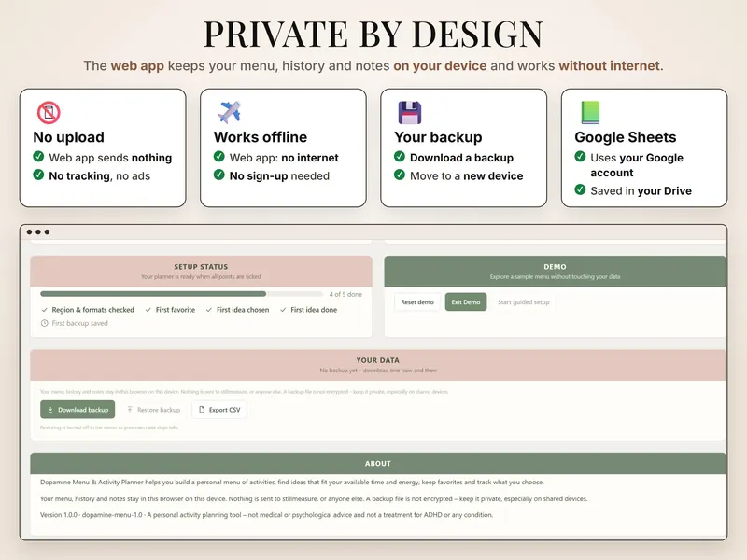Click the Google Sheets card heading
The width and height of the screenshot is (747, 560).
[625, 137]
